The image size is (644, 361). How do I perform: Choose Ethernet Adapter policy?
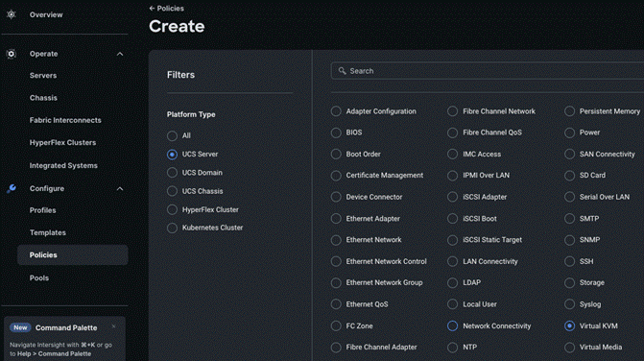click(336, 219)
